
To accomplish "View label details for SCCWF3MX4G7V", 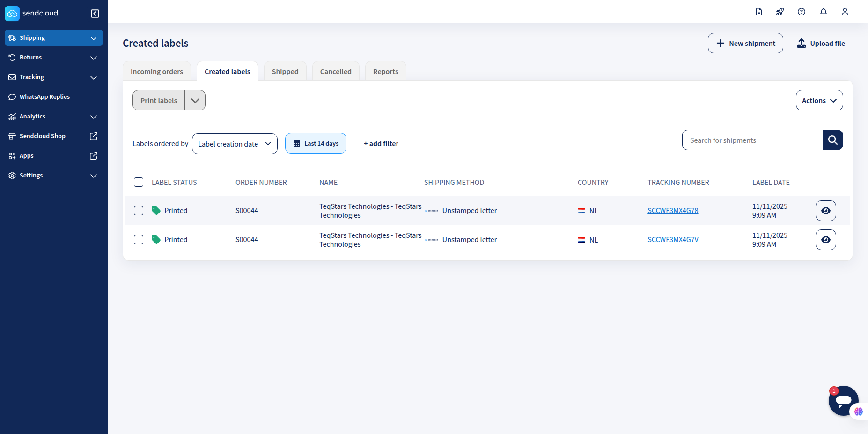I will click(826, 240).
